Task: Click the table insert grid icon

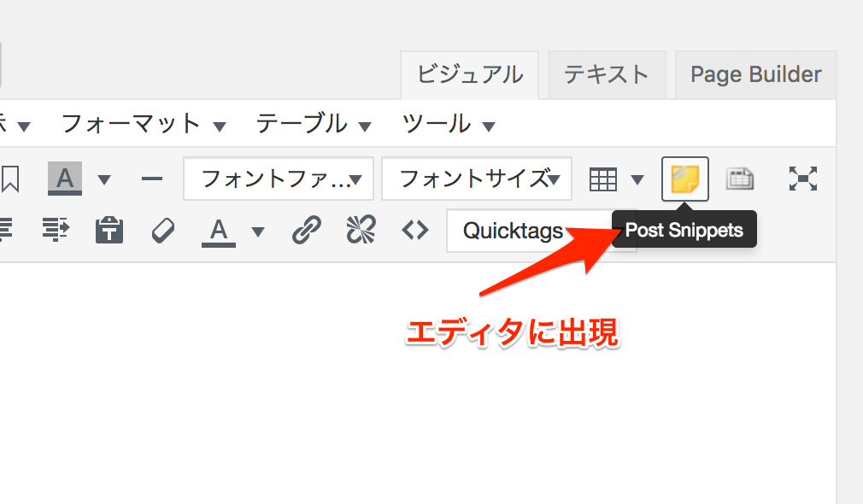Action: tap(602, 179)
